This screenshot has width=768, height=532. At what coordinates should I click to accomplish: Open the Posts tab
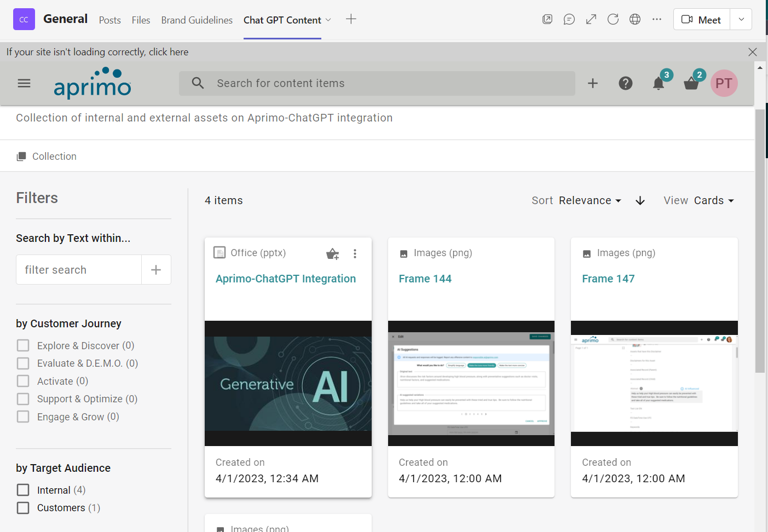pos(109,20)
